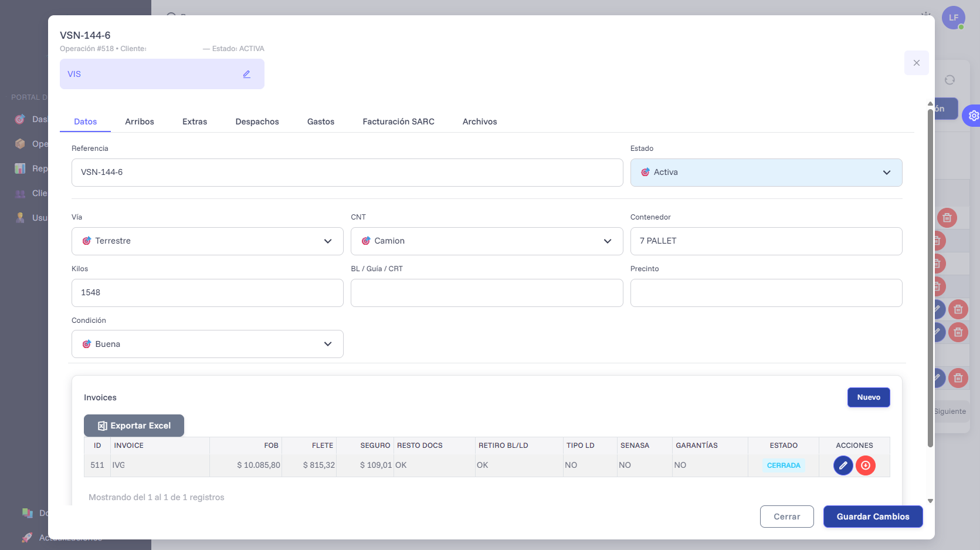This screenshot has width=980, height=550.
Task: Open the settings gear on the background page
Action: (973, 116)
